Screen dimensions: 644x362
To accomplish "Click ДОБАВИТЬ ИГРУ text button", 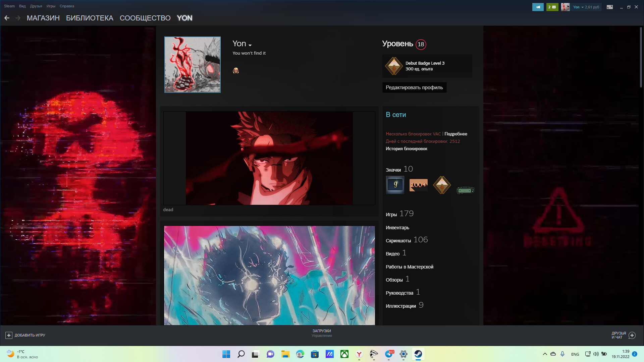I will [30, 335].
